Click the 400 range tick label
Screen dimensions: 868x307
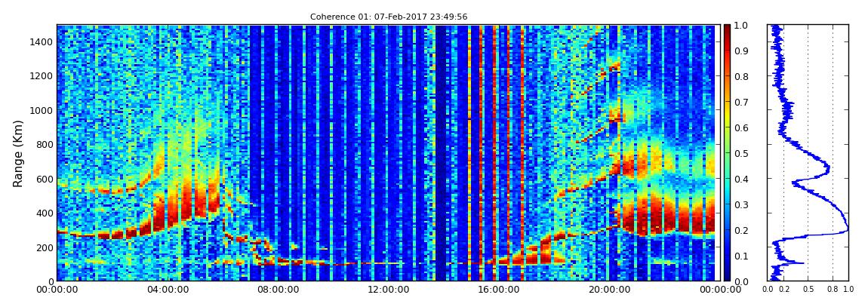45,213
